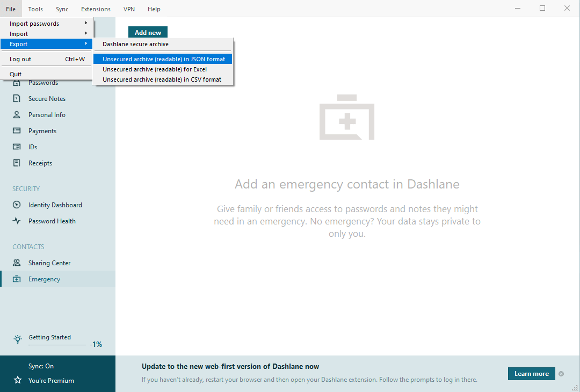Click You're Premium status text

(x=51, y=381)
